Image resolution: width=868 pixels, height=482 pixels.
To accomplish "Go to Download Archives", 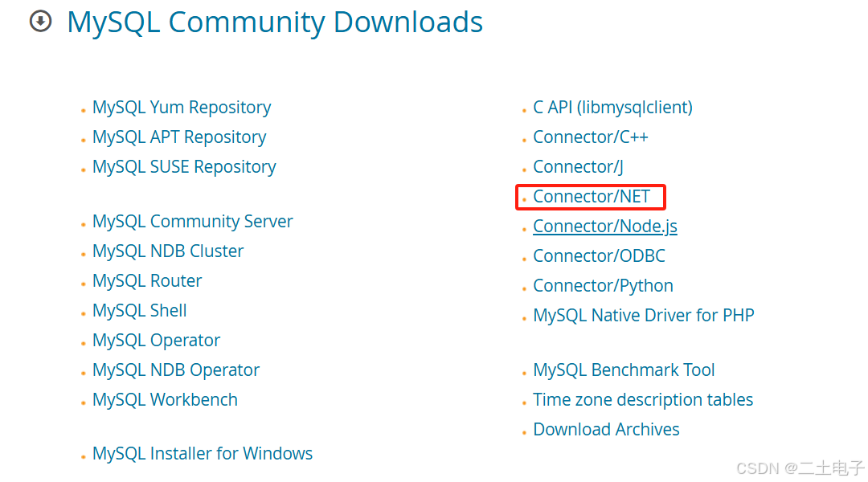I will pyautogui.click(x=606, y=430).
